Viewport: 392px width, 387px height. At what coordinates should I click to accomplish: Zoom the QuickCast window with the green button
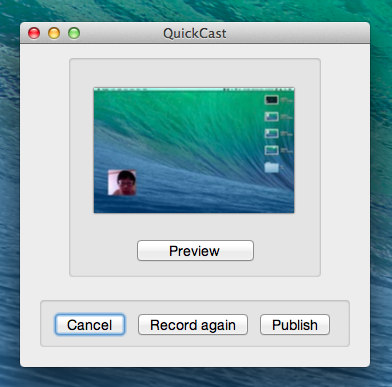[x=74, y=33]
